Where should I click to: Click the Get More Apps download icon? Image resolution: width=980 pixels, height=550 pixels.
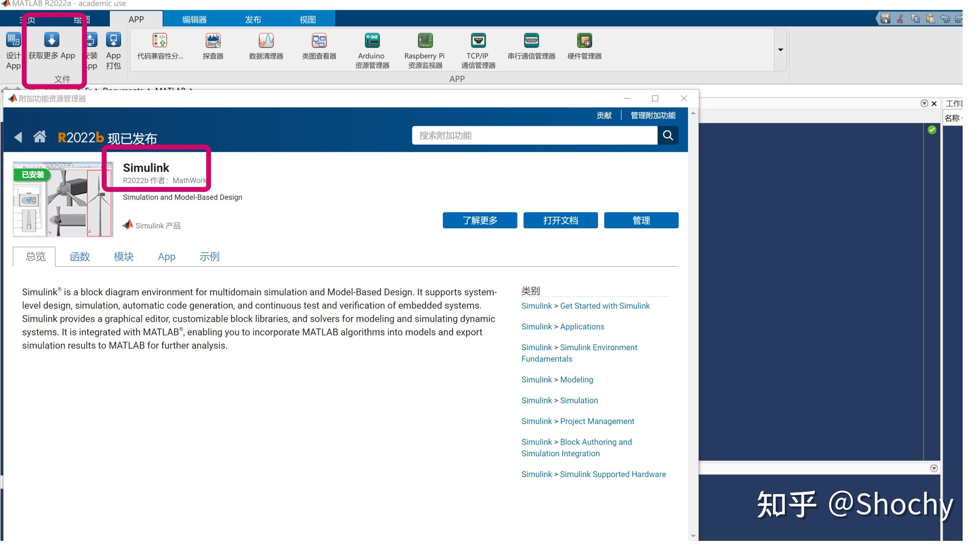click(52, 40)
